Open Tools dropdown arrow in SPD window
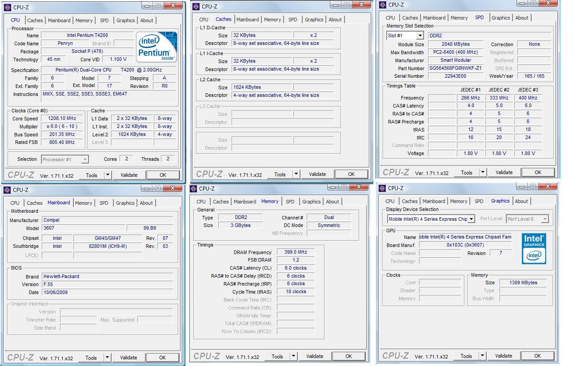588x366 pixels. 483,172
